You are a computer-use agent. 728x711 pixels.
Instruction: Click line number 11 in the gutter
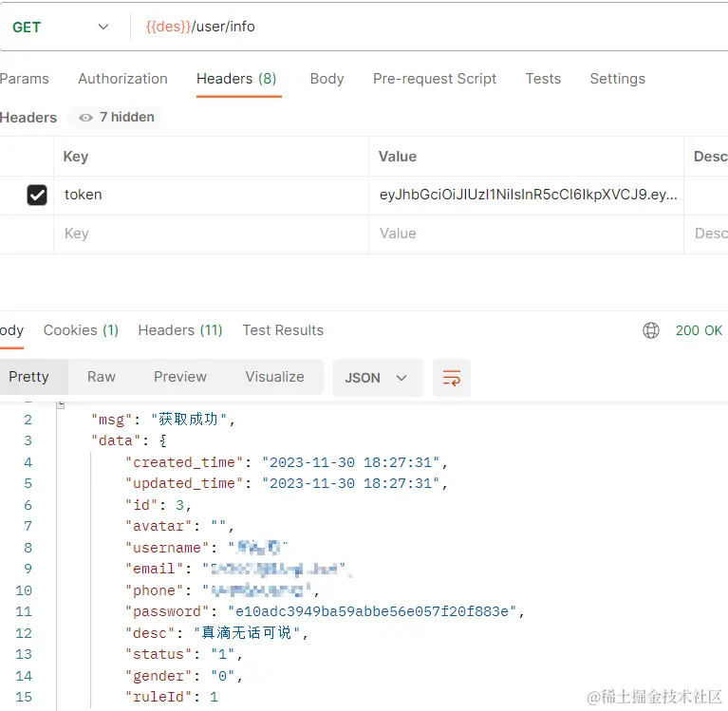[x=24, y=611]
